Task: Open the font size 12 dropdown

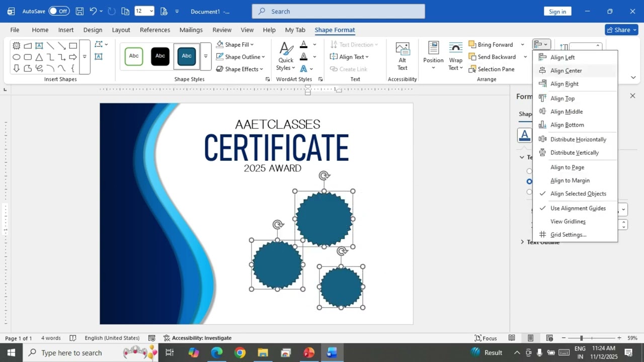Action: 151,11
